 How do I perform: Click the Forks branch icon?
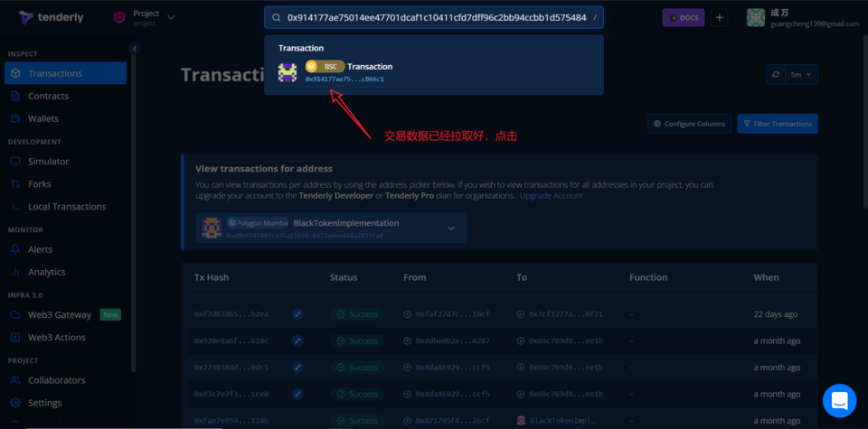coord(16,184)
